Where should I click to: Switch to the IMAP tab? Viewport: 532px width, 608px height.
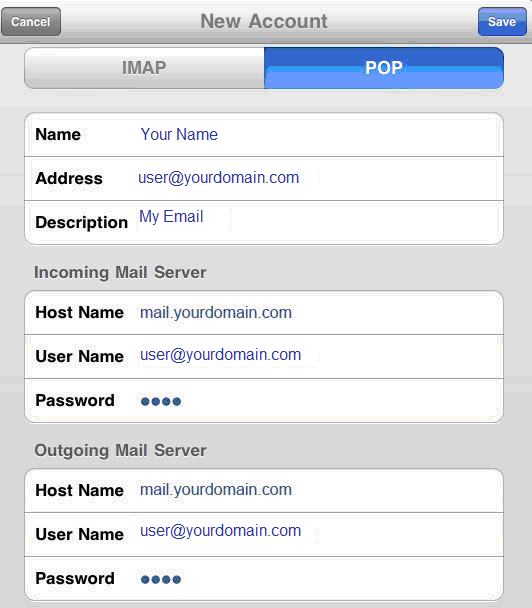point(144,68)
